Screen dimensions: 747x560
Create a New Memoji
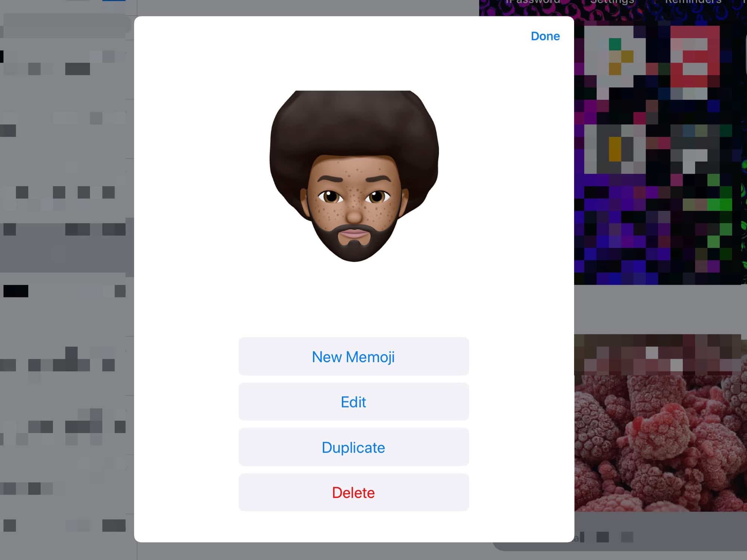(x=354, y=357)
